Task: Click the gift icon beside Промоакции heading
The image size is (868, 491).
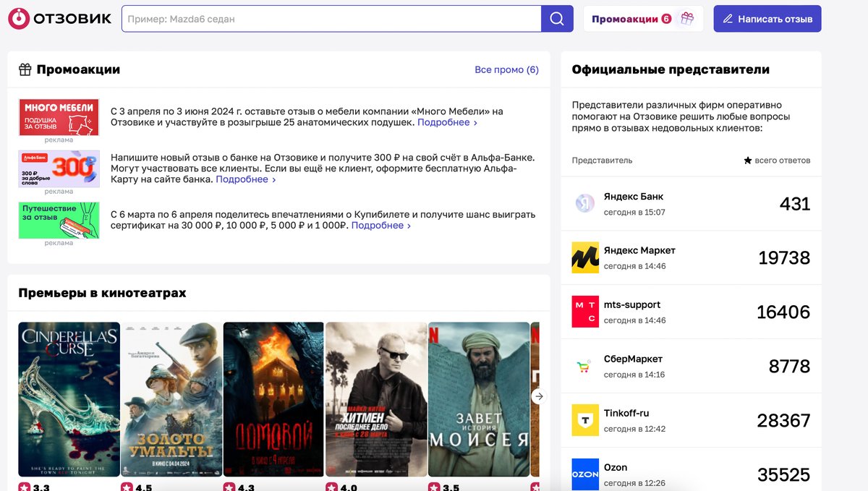Action: (x=25, y=69)
